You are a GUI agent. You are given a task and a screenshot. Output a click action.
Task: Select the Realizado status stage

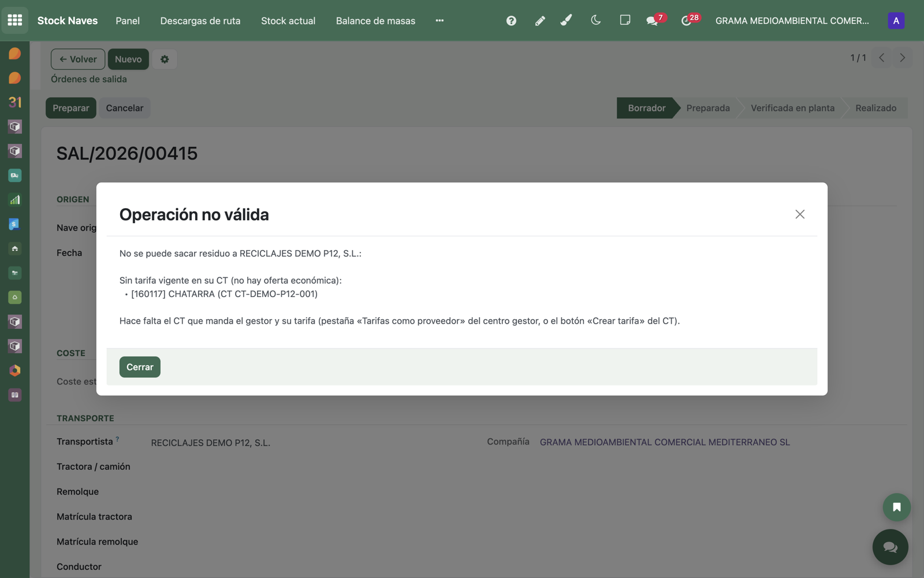pyautogui.click(x=876, y=108)
